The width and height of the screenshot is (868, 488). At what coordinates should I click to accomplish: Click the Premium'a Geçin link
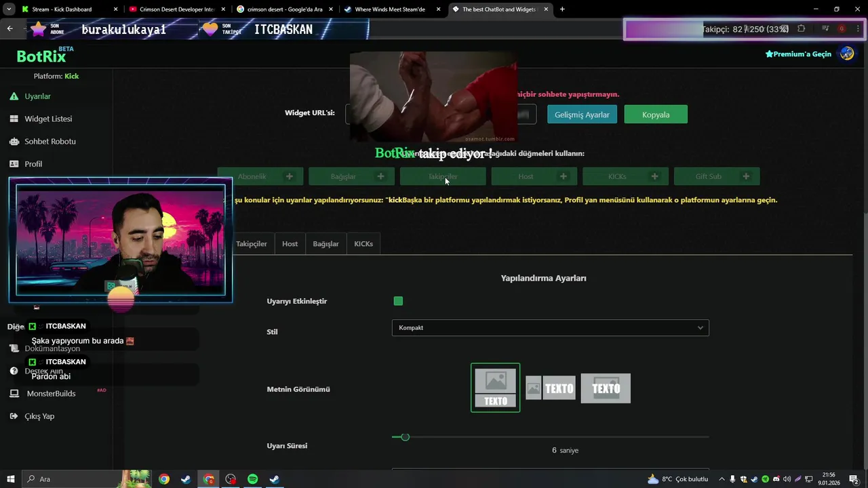point(798,54)
